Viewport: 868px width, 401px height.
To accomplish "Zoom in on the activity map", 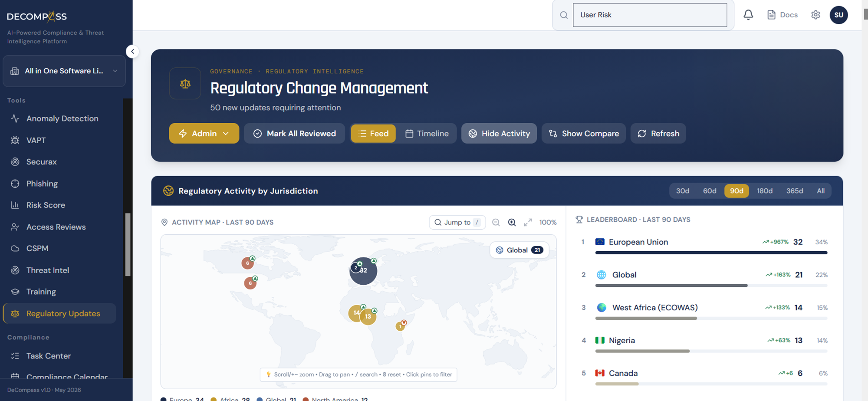I will (512, 222).
